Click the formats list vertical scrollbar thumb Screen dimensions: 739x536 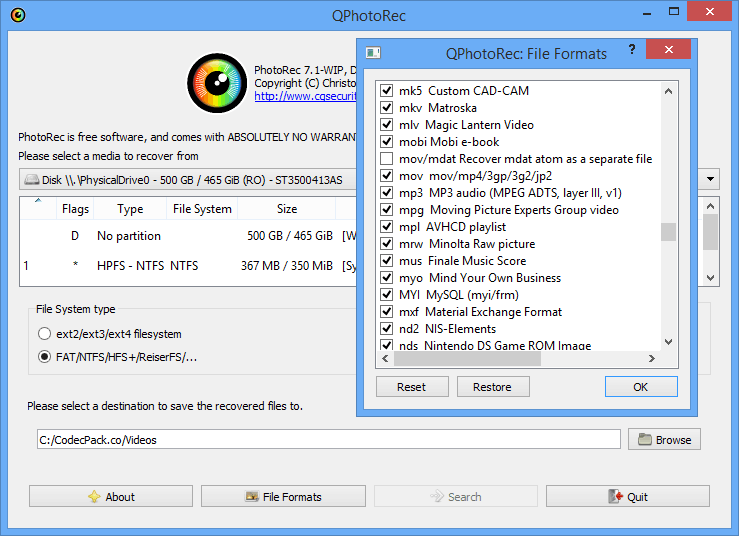click(668, 231)
